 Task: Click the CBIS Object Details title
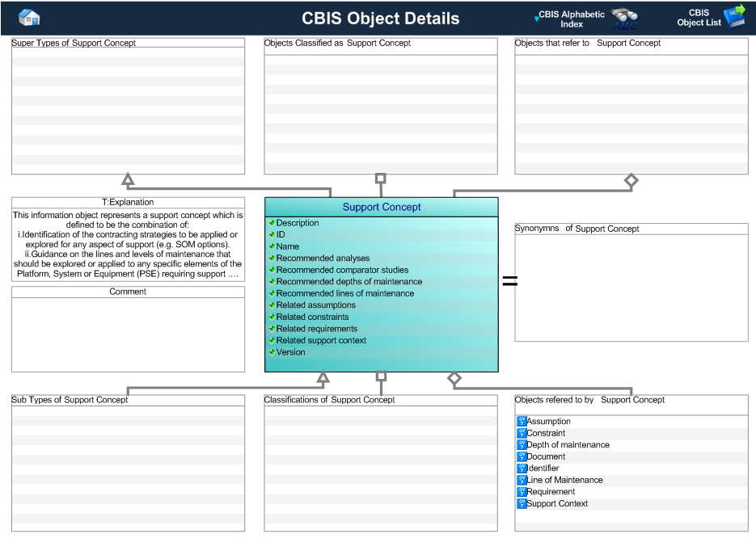pos(380,19)
